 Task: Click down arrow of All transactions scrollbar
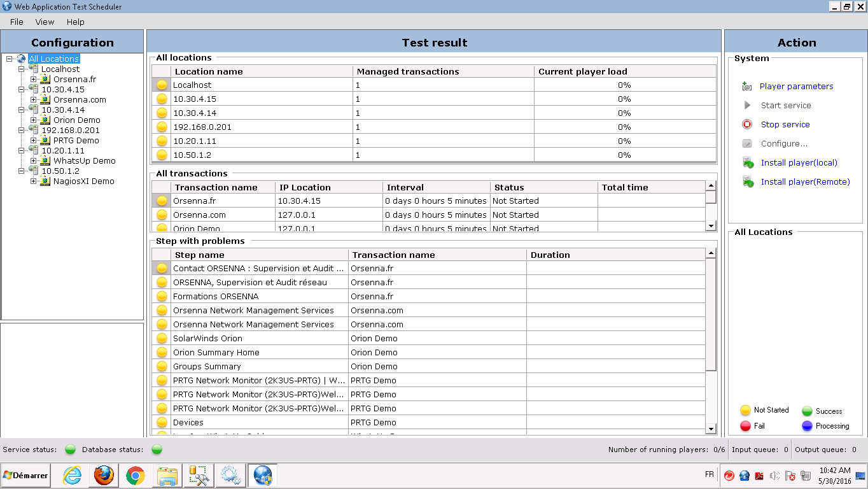point(711,225)
